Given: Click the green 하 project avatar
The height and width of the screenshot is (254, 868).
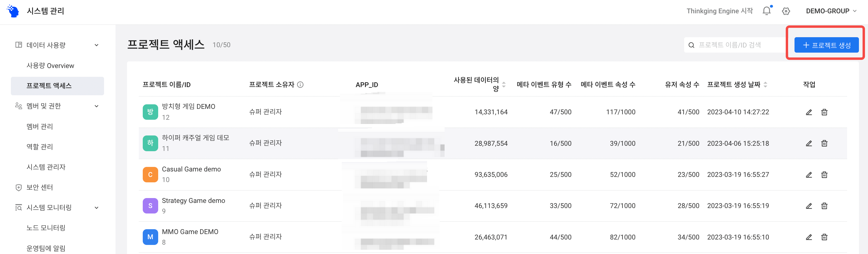Looking at the screenshot, I should pyautogui.click(x=150, y=143).
